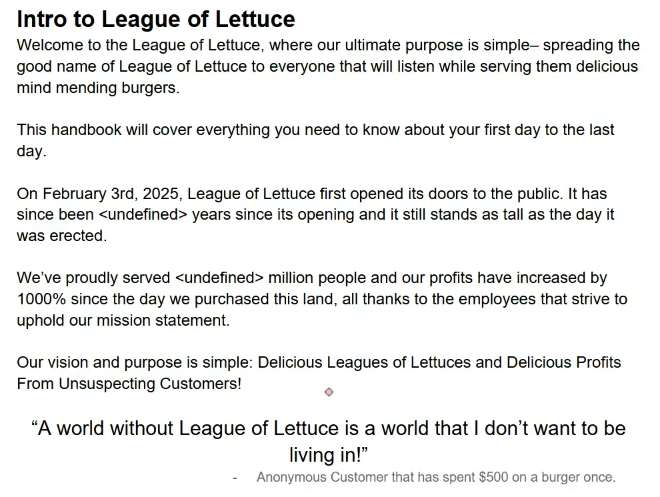Click 'Our vision and purpose is simple' text

click(x=135, y=363)
